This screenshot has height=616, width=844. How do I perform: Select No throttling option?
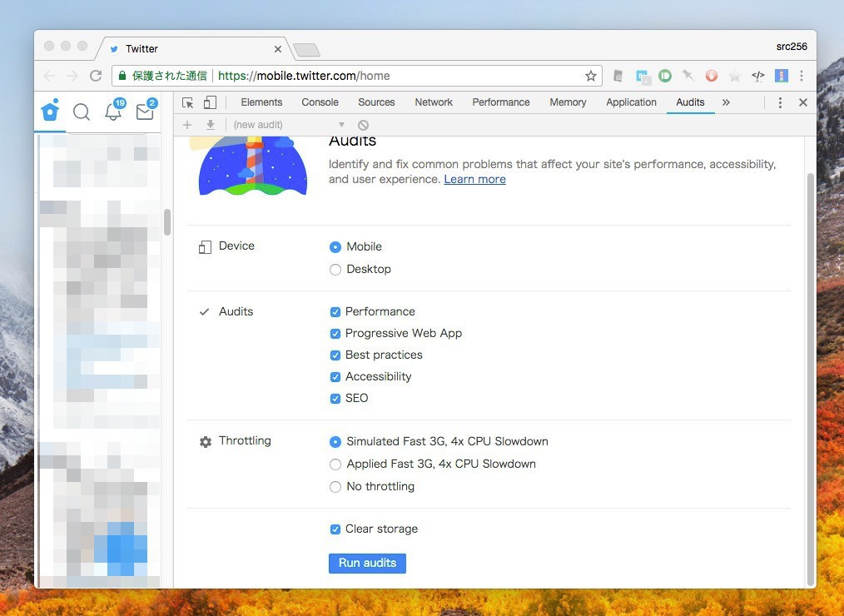pos(335,487)
